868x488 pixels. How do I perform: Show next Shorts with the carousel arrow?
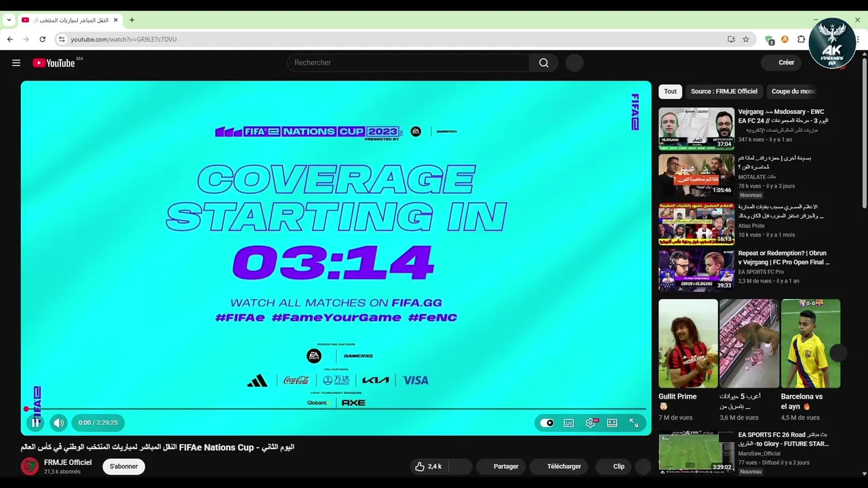coord(838,352)
